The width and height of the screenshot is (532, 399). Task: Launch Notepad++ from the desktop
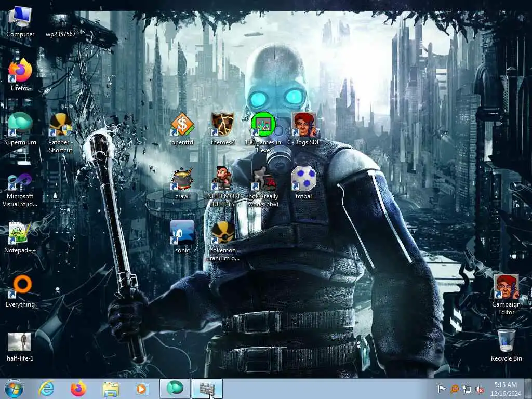coord(20,237)
